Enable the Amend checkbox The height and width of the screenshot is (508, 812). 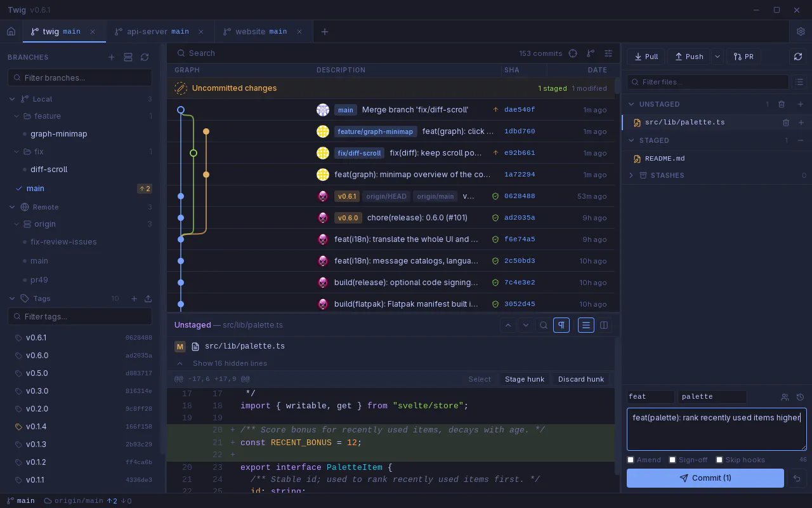tap(631, 460)
